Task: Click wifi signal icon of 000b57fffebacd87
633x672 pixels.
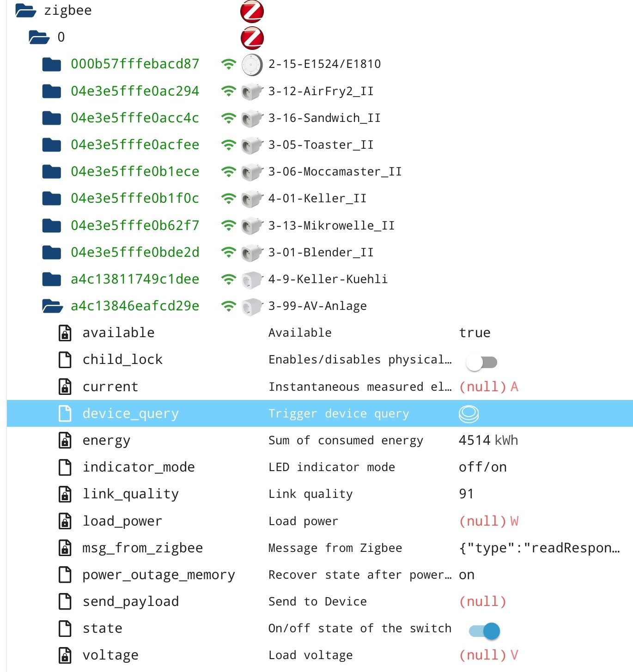Action: tap(229, 64)
